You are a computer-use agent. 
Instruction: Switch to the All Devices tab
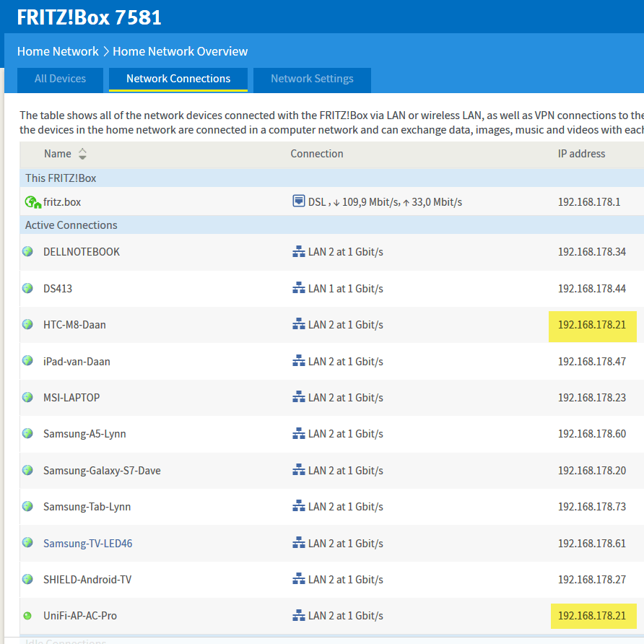tap(60, 79)
